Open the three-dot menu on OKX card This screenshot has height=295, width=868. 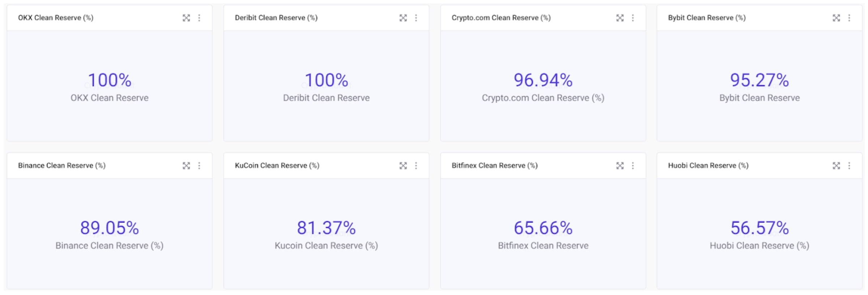pyautogui.click(x=199, y=18)
